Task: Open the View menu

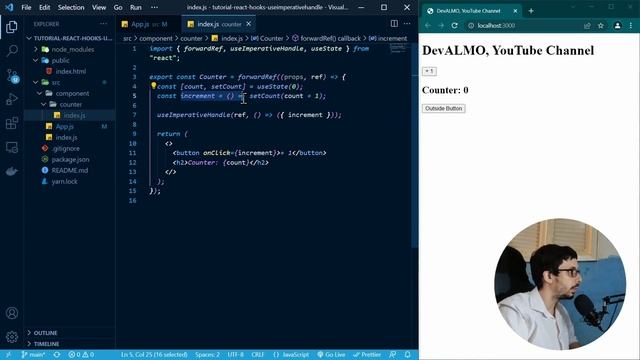Action: (x=99, y=7)
